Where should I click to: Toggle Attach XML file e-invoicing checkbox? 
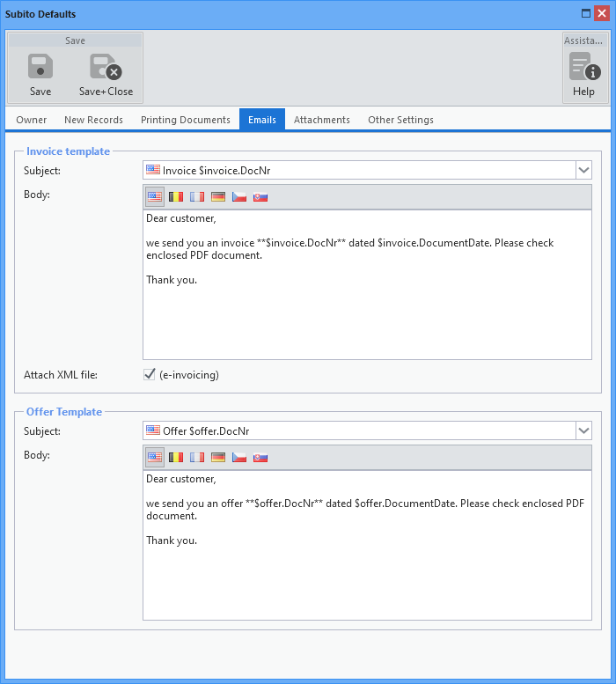[150, 374]
